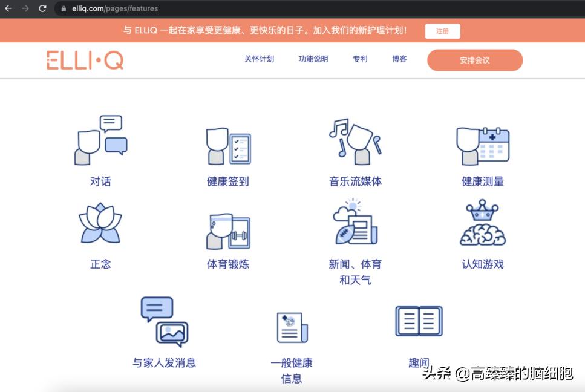585x392 pixels.
Task: Open the 专利 navigation item
Action: pyautogui.click(x=360, y=59)
